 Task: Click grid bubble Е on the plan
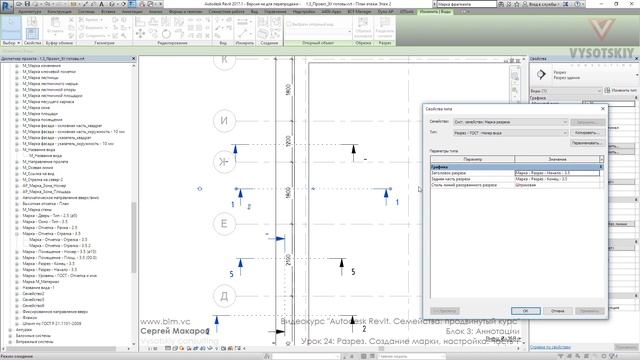click(224, 224)
